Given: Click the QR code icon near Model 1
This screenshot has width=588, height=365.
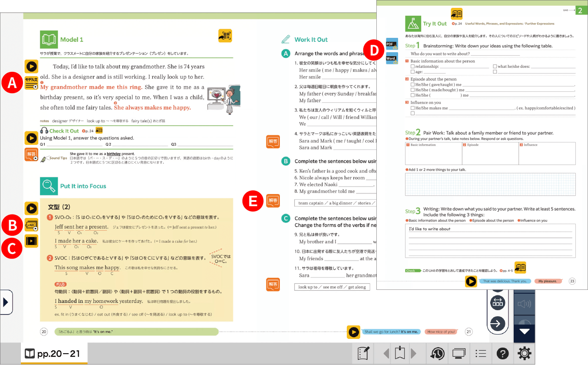Looking at the screenshot, I should pyautogui.click(x=225, y=36).
